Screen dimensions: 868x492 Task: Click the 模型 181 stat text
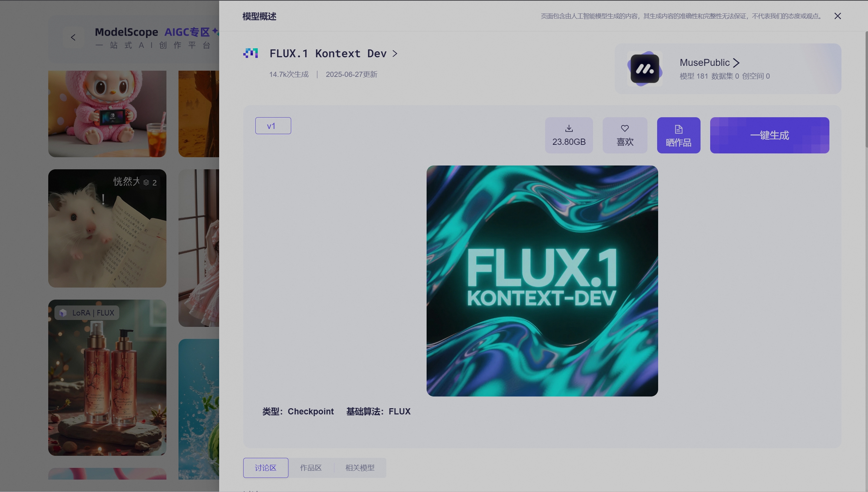click(694, 76)
